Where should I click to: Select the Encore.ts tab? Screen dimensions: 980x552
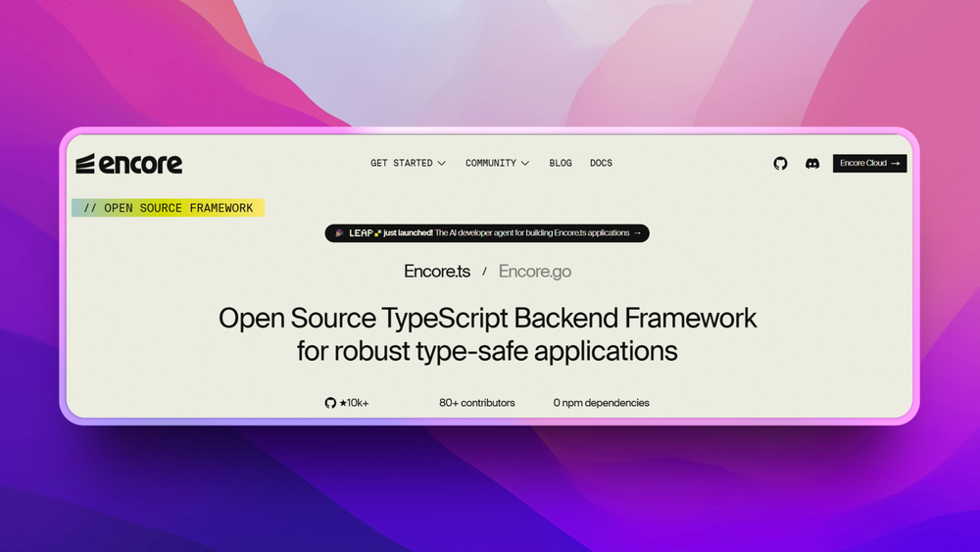437,272
